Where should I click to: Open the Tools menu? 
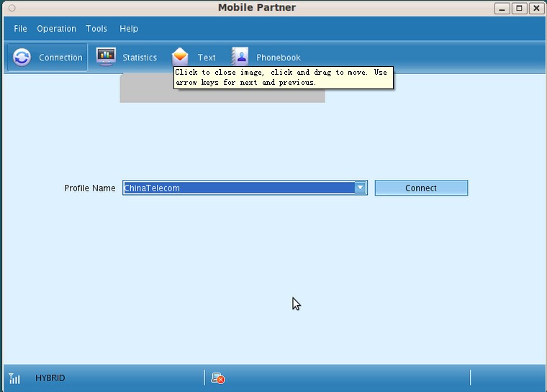(96, 29)
